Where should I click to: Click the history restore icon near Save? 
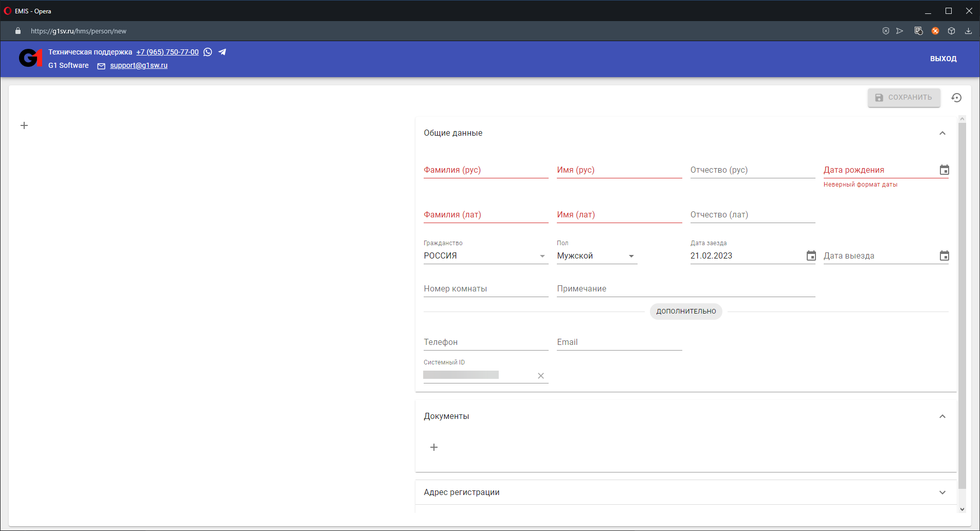tap(956, 98)
